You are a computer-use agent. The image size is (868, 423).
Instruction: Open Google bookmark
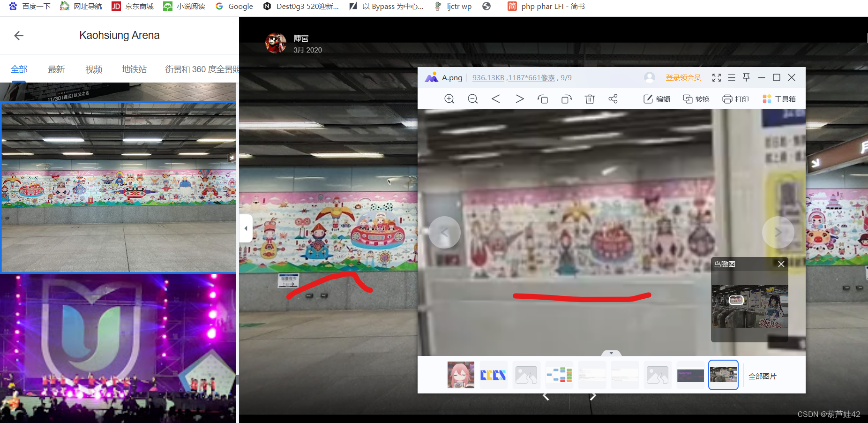click(x=234, y=7)
